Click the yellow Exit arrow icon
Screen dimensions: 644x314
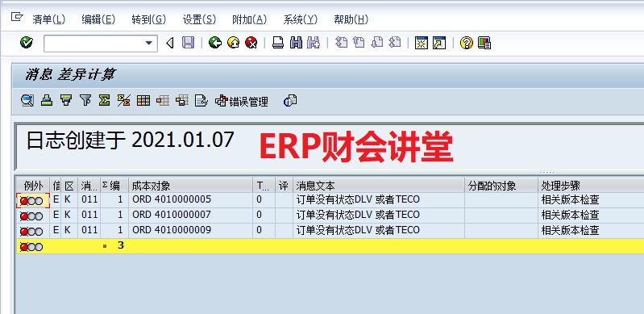[x=233, y=43]
